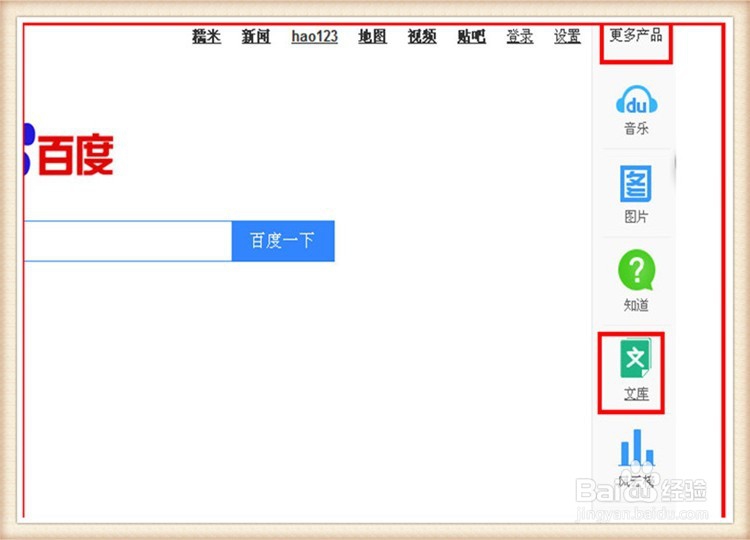Open the 新闻 news link
This screenshot has height=540, width=750.
256,36
